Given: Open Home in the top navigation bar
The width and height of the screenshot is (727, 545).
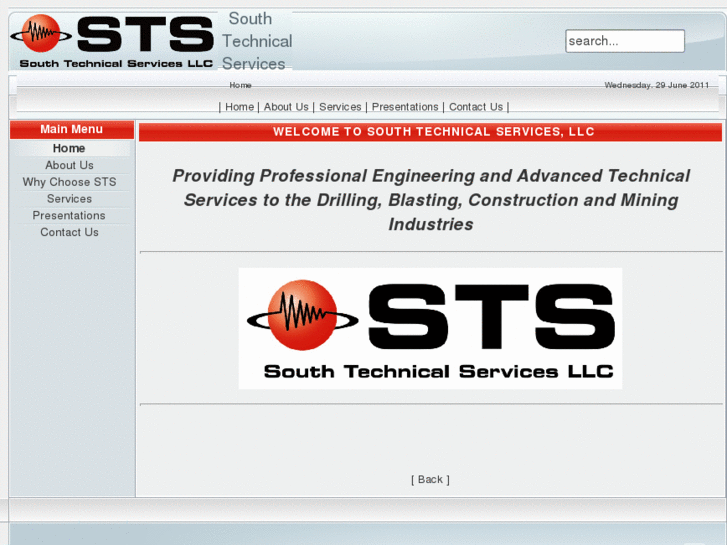Looking at the screenshot, I should coord(239,107).
